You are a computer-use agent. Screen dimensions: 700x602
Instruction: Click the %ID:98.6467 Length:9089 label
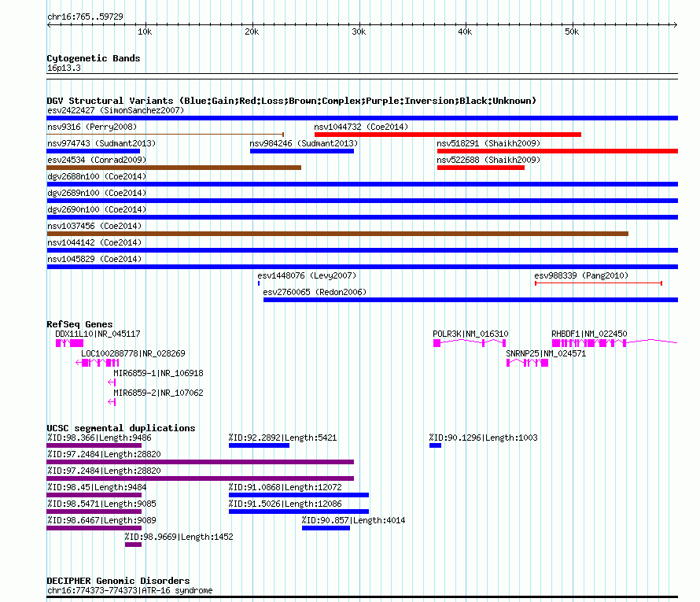pyautogui.click(x=101, y=520)
